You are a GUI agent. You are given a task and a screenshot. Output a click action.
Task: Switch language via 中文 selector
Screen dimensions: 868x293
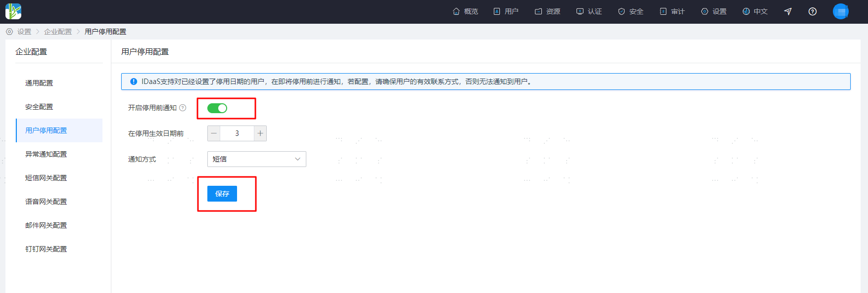tap(755, 11)
